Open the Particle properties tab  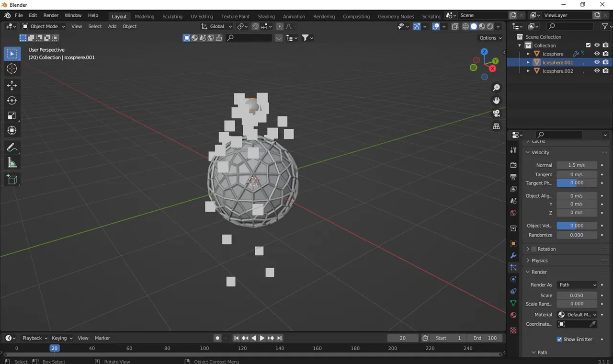513,267
